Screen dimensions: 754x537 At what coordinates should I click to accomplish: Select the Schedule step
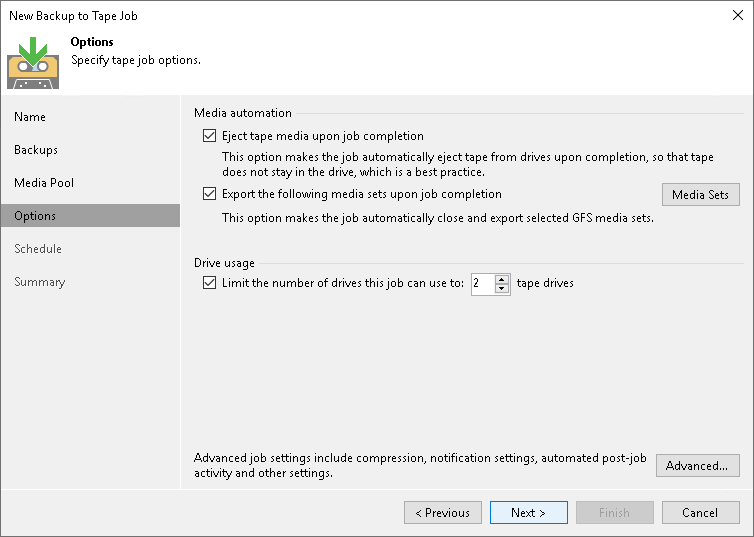click(38, 249)
